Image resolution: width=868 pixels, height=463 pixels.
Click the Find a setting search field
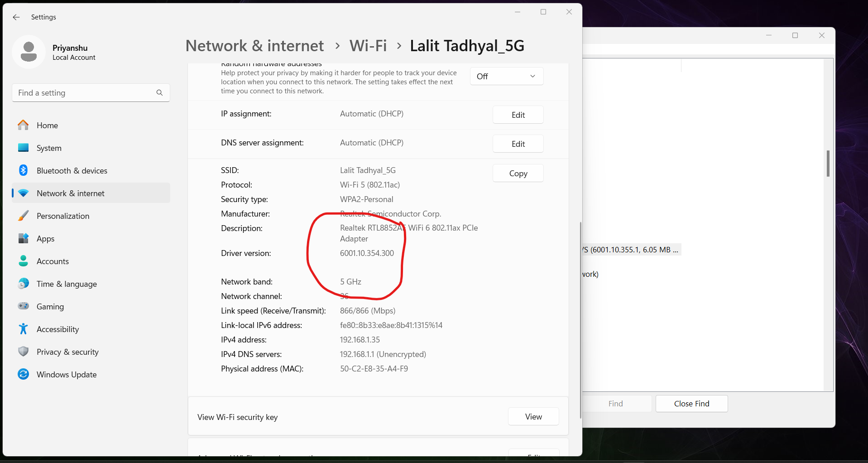coord(91,92)
